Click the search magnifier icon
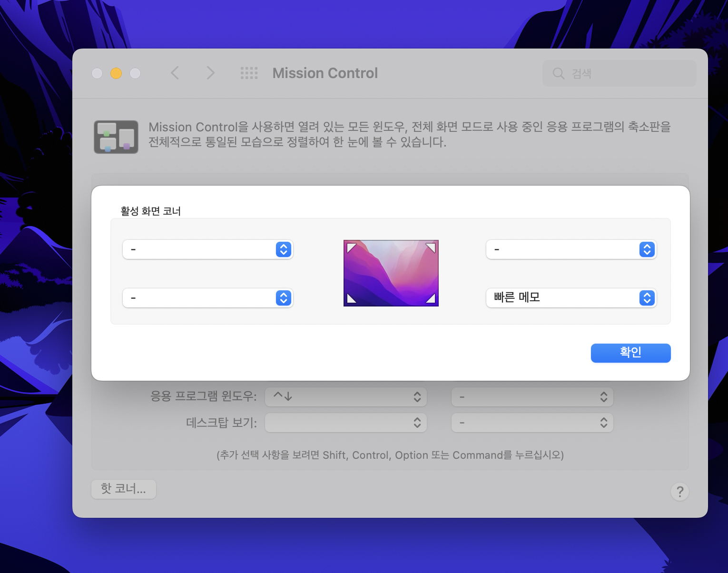Screen dimensions: 728x573 [x=558, y=73]
